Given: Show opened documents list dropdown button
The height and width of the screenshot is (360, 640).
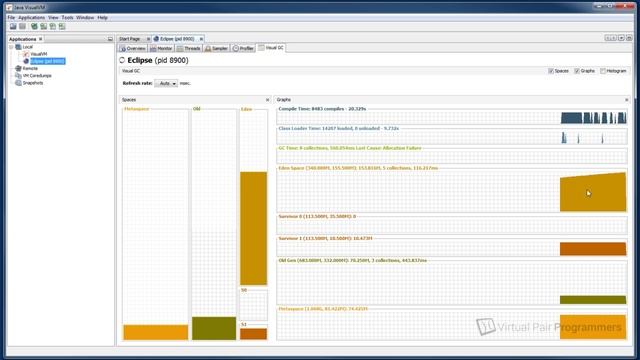Looking at the screenshot, I should (621, 38).
